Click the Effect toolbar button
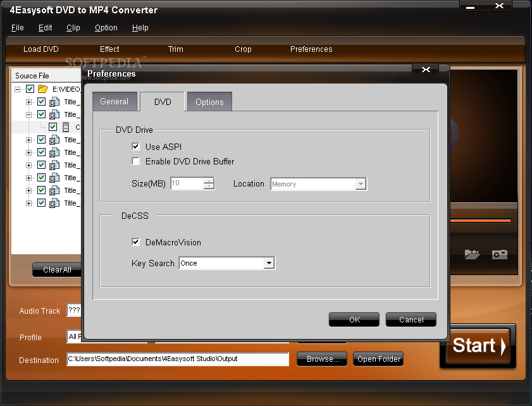This screenshot has width=532, height=406. [109, 49]
